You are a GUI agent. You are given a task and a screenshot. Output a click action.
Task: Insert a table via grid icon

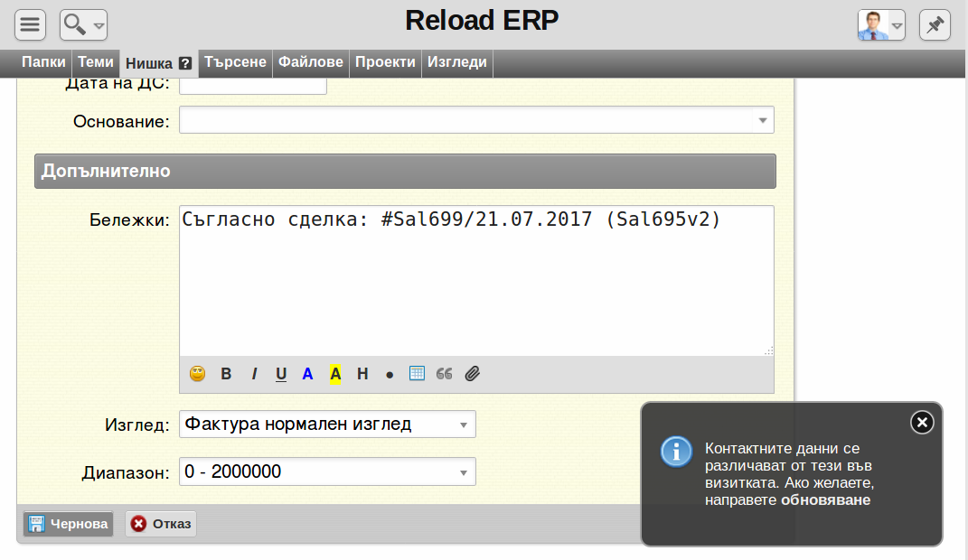[x=417, y=373]
